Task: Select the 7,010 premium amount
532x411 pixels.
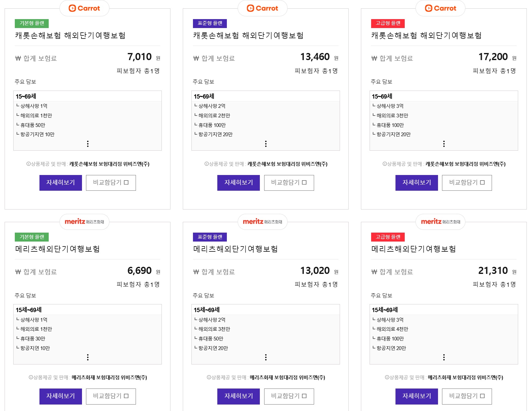Action: (140, 57)
